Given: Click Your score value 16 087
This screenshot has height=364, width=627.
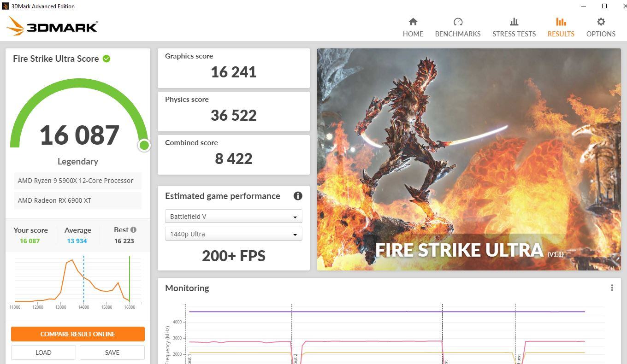Looking at the screenshot, I should pos(30,241).
